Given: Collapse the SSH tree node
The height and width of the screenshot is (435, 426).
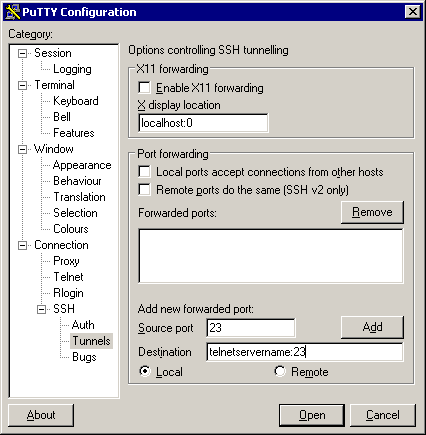Looking at the screenshot, I should pyautogui.click(x=41, y=309).
